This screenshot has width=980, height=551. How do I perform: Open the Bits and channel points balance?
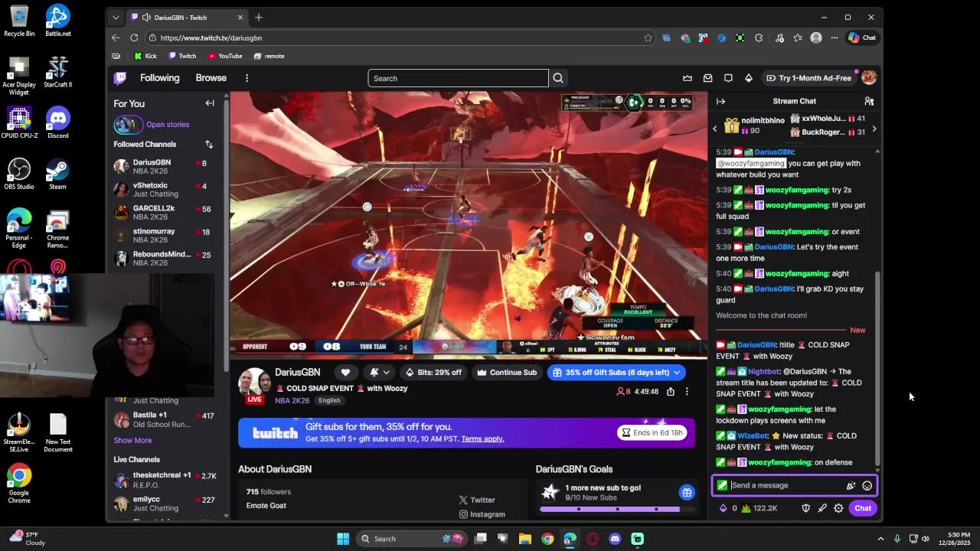tap(748, 508)
